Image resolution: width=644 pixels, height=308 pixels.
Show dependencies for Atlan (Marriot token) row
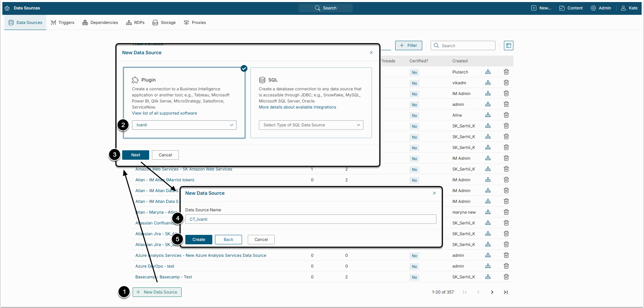[x=488, y=180]
